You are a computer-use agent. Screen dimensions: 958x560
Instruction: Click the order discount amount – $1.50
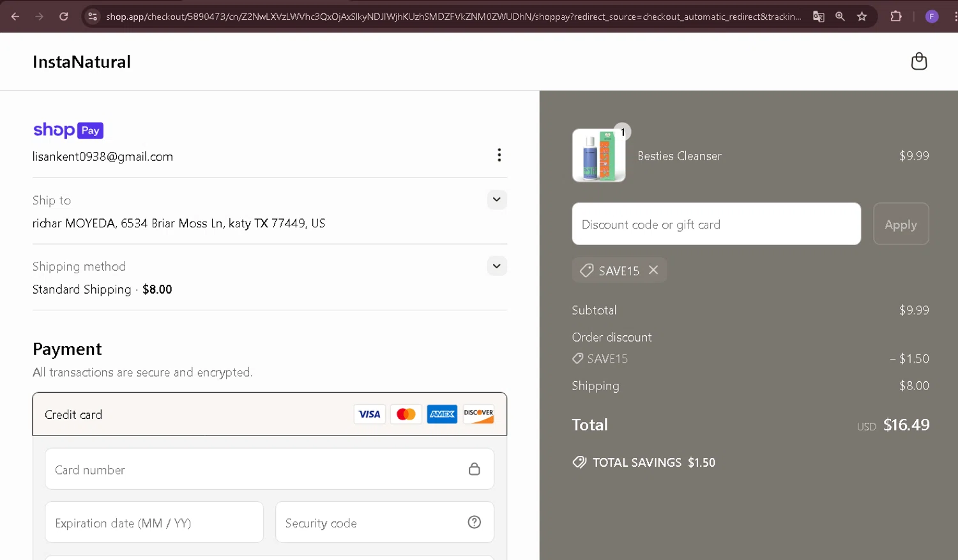909,359
